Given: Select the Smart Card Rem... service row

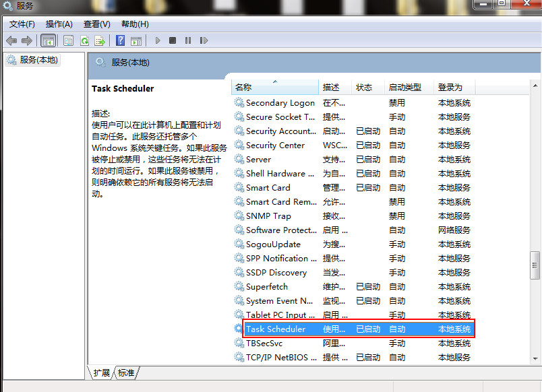Looking at the screenshot, I should [353, 202].
